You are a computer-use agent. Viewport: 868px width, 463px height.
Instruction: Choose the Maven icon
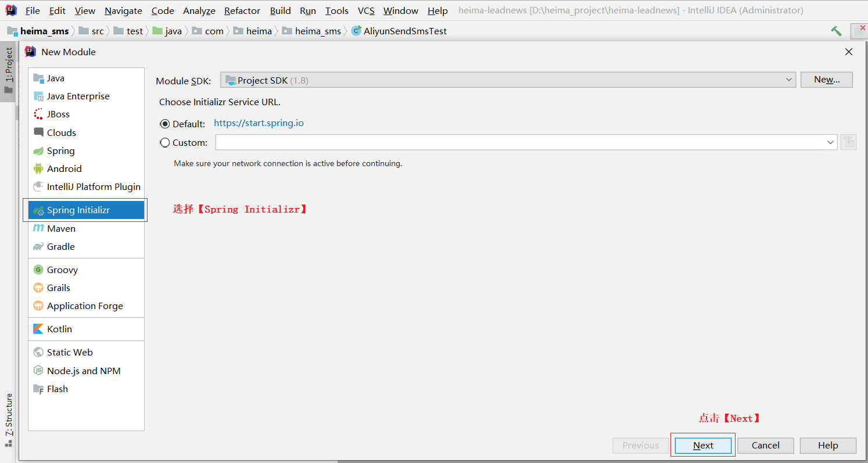(38, 228)
